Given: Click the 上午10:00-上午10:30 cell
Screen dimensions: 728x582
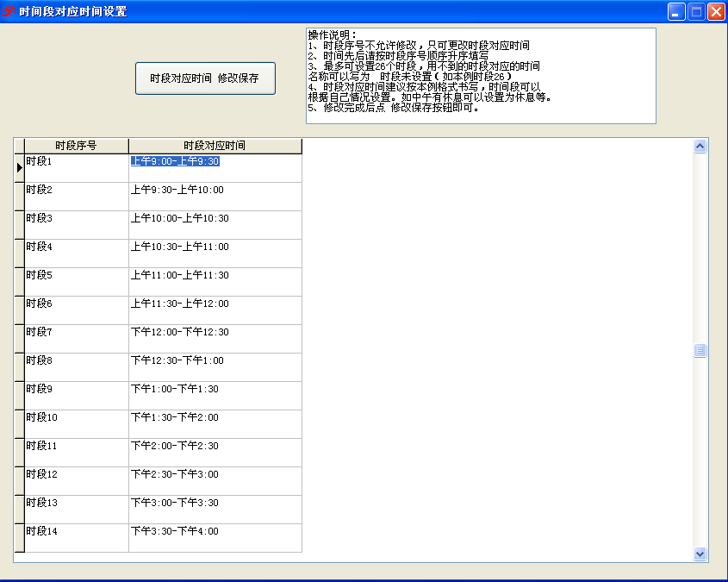Looking at the screenshot, I should pyautogui.click(x=215, y=225).
